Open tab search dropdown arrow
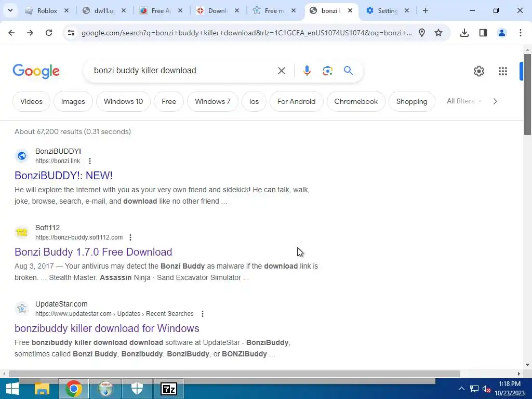The image size is (532, 399). point(10,10)
